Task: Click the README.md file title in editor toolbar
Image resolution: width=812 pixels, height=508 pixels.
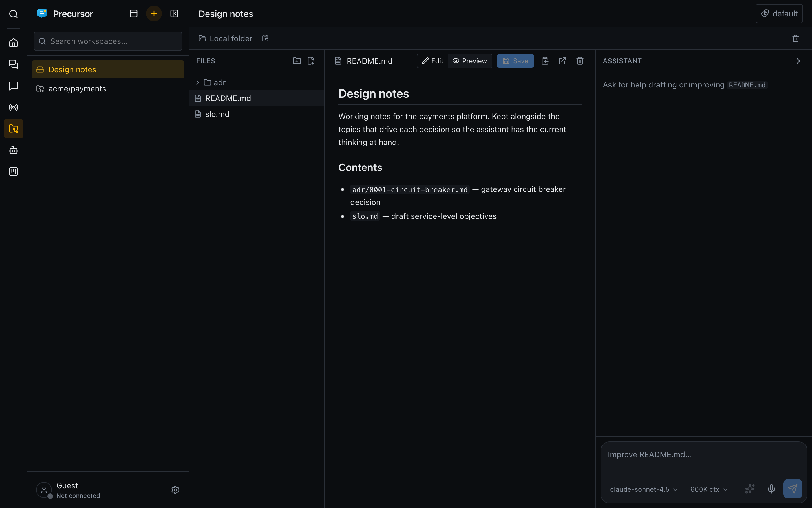Action: 369,61
